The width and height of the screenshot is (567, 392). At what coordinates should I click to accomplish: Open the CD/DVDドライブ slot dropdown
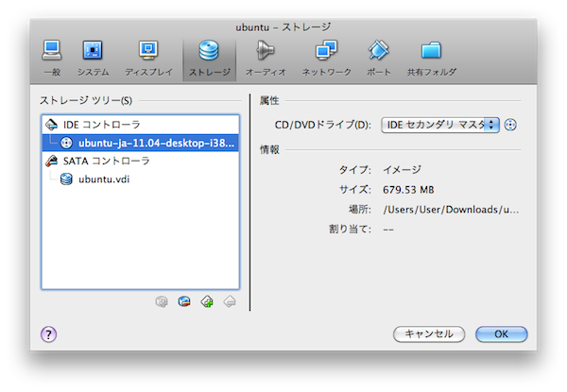(440, 125)
